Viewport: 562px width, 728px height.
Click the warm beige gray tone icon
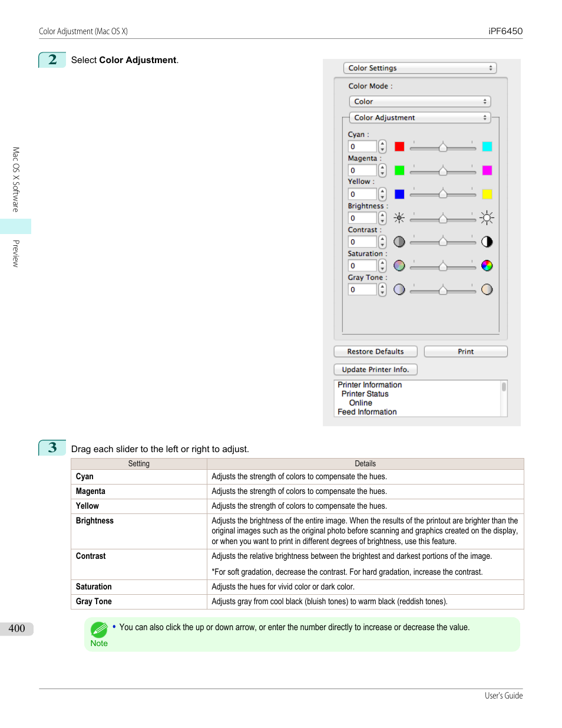tap(487, 289)
